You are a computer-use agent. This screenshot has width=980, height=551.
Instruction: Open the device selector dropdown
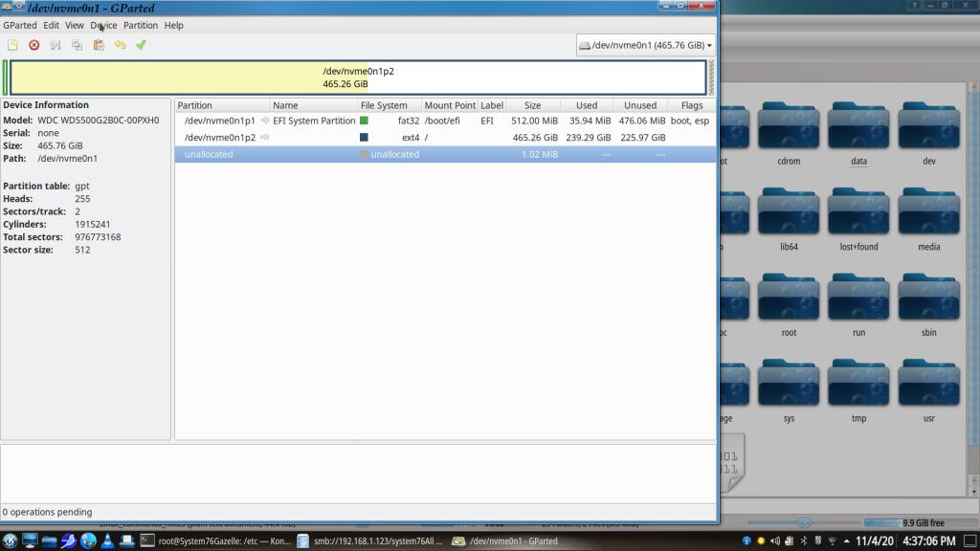click(x=646, y=45)
